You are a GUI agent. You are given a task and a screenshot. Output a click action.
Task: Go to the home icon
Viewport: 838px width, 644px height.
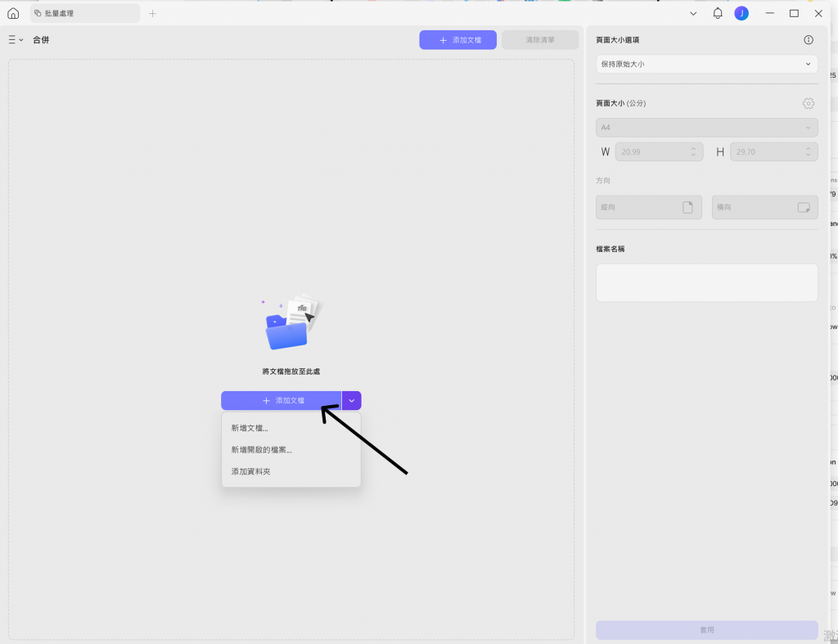coord(13,13)
